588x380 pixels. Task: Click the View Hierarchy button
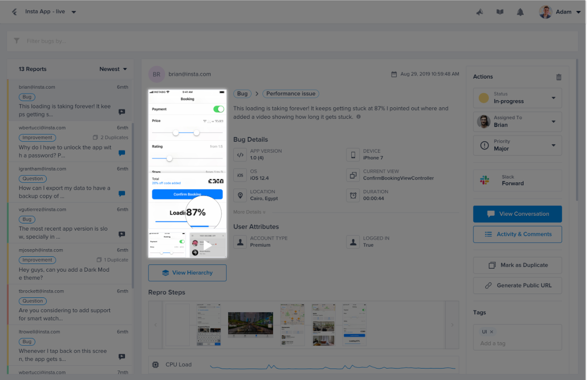pos(187,273)
